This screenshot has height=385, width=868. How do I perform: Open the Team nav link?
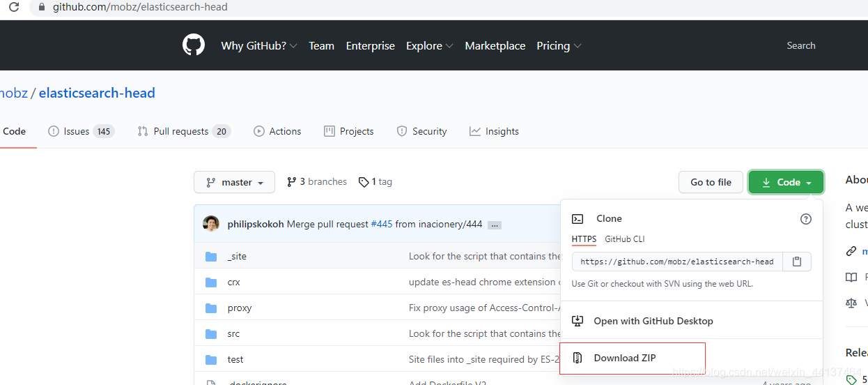pos(321,45)
